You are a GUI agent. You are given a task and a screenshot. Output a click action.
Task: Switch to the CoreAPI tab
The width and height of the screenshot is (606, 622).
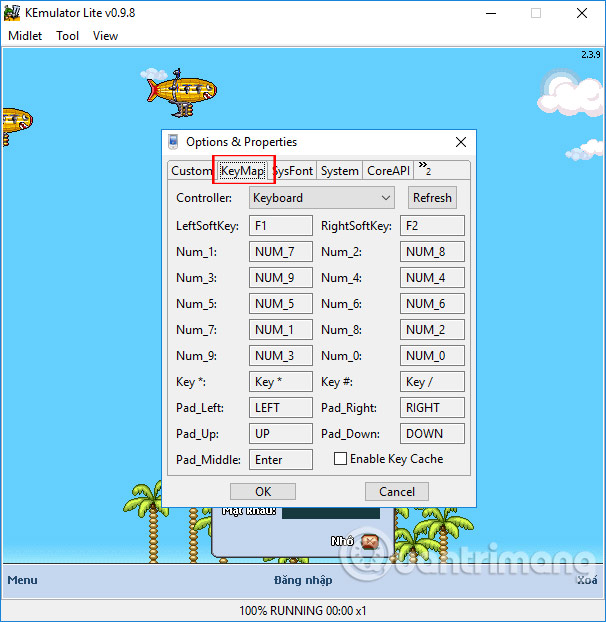pyautogui.click(x=388, y=171)
